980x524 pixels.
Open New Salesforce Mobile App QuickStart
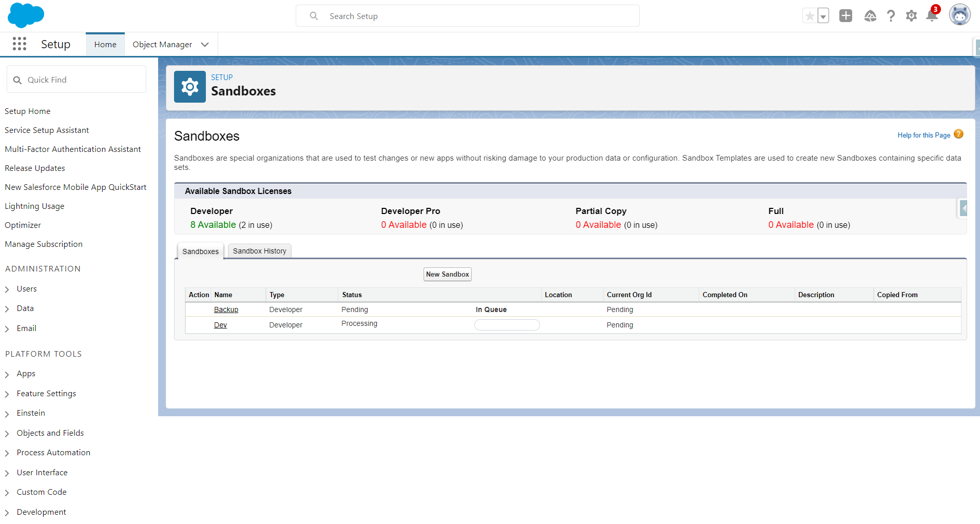pos(75,187)
